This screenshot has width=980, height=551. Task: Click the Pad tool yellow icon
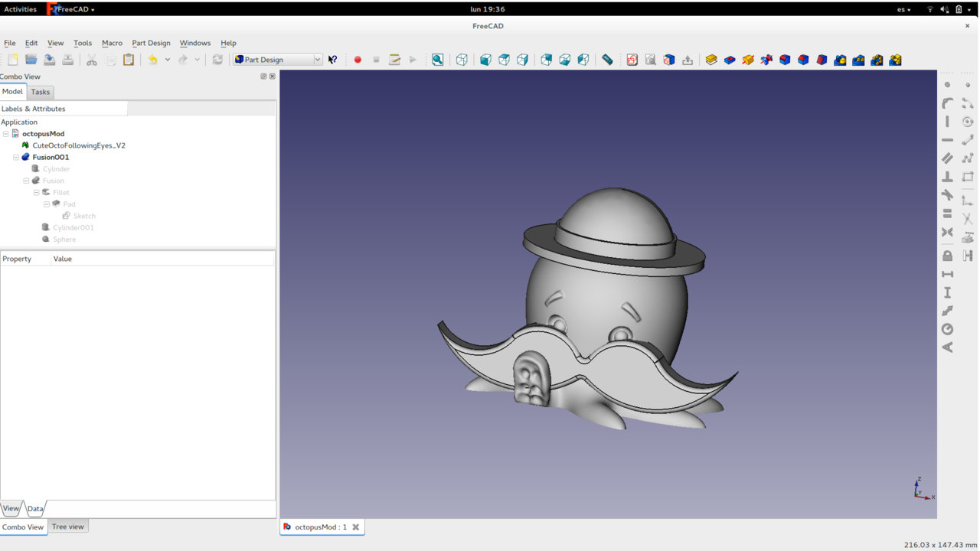(x=711, y=60)
